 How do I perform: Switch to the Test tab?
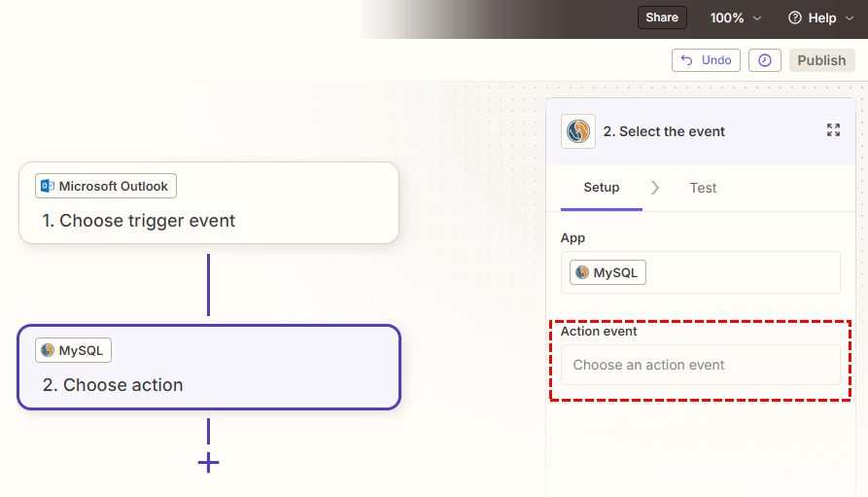pos(703,188)
